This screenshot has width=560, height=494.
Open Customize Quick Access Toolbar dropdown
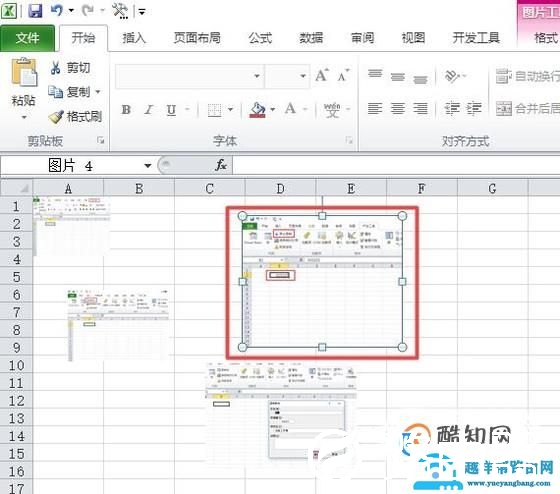(x=142, y=12)
